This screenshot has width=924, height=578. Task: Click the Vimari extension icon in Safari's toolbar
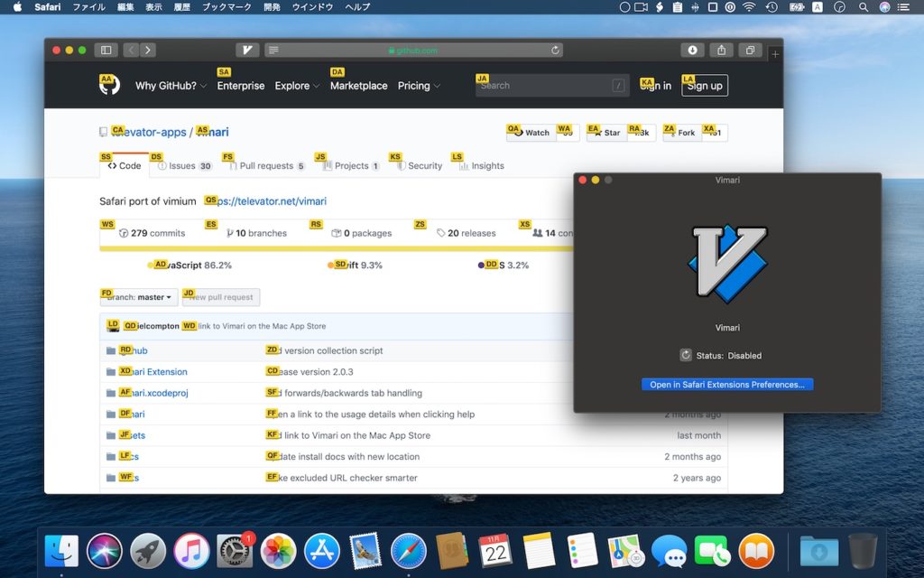pos(246,50)
